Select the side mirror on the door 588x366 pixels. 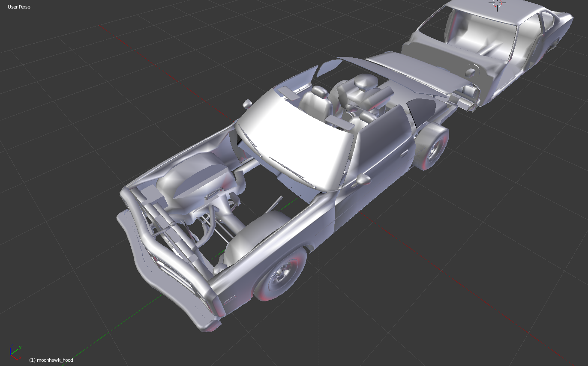click(363, 179)
